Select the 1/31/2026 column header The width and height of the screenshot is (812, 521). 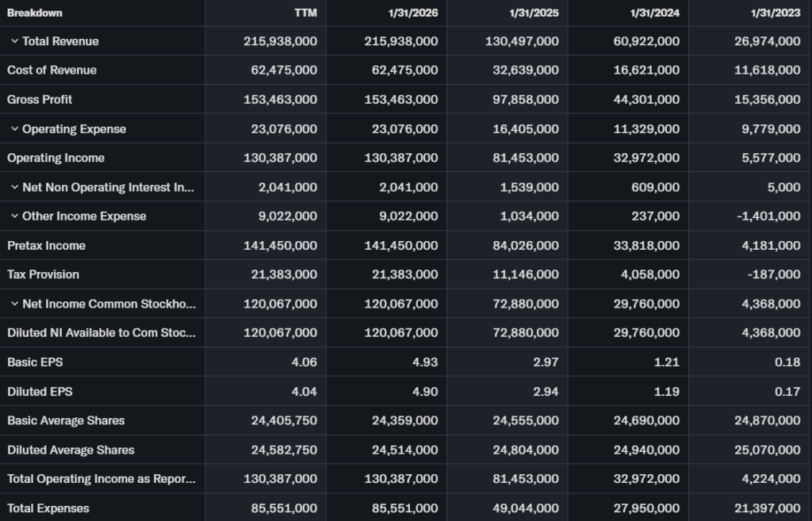[414, 13]
